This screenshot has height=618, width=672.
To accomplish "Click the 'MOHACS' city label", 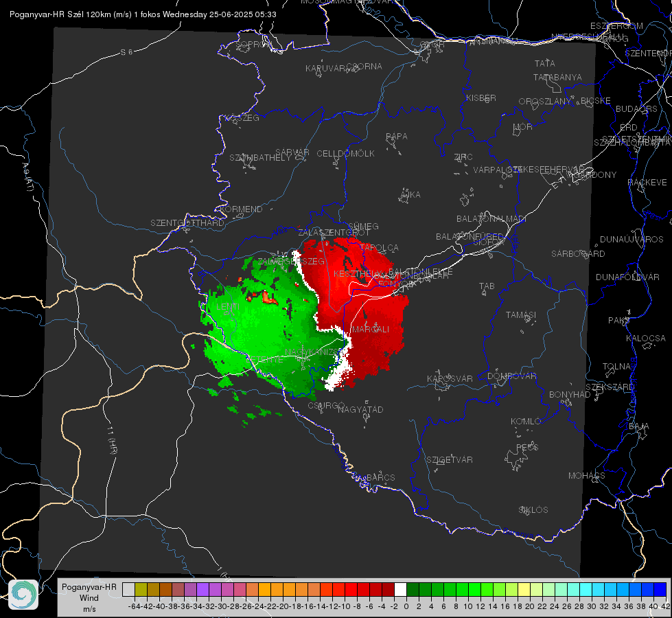I will tap(587, 476).
